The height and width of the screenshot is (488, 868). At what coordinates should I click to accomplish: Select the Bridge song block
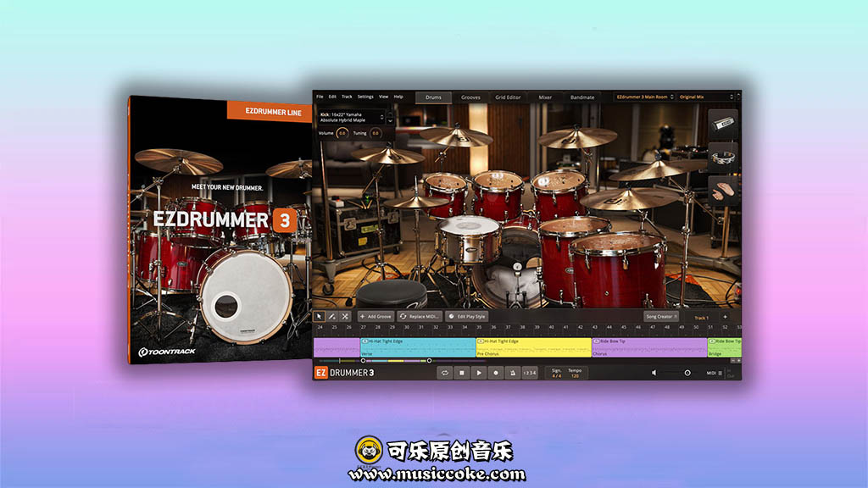(725, 347)
